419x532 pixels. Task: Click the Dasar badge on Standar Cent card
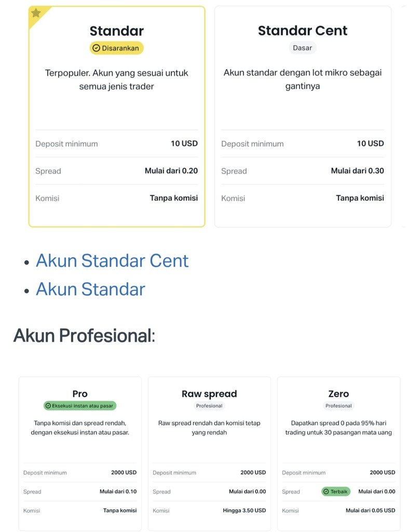point(302,48)
